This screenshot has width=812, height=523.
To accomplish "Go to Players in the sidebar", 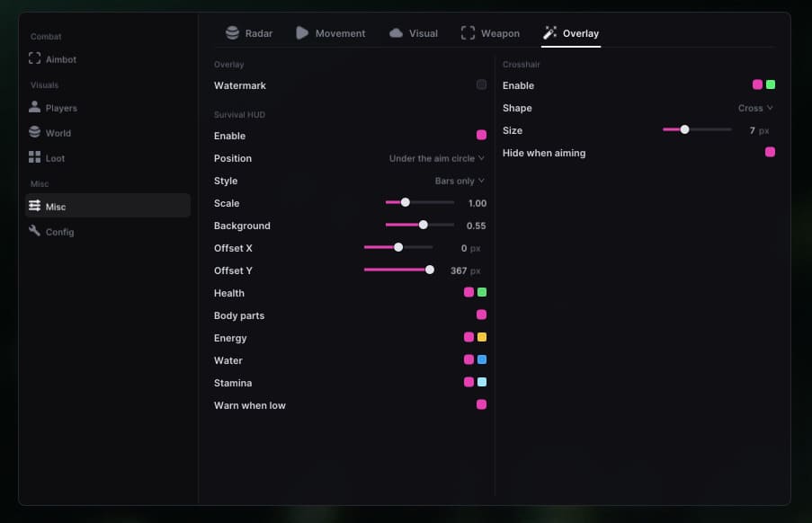I will click(108, 108).
